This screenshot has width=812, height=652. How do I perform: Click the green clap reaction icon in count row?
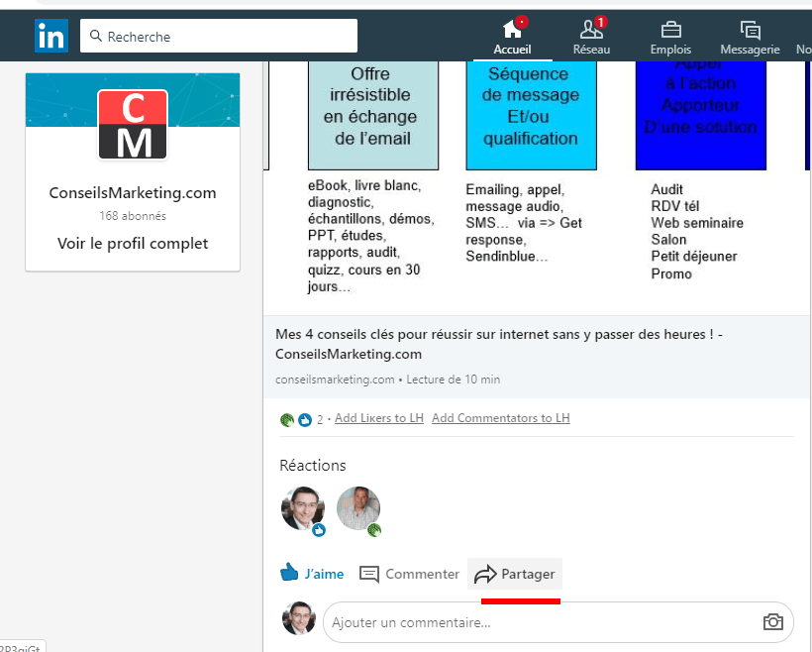click(x=287, y=420)
